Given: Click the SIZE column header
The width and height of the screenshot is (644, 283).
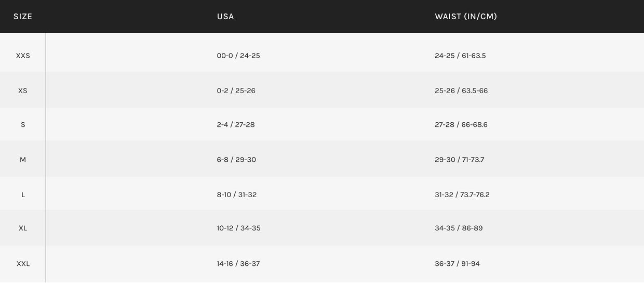Looking at the screenshot, I should [23, 17].
